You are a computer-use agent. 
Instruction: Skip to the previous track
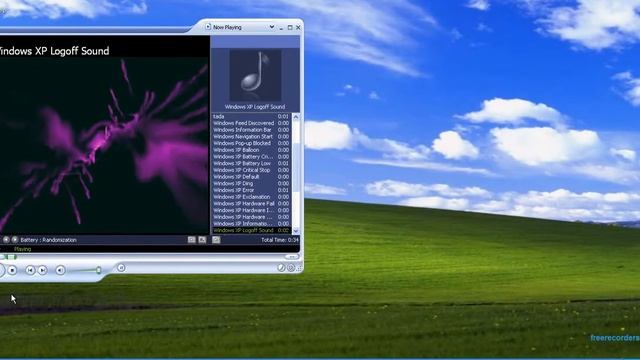click(30, 270)
